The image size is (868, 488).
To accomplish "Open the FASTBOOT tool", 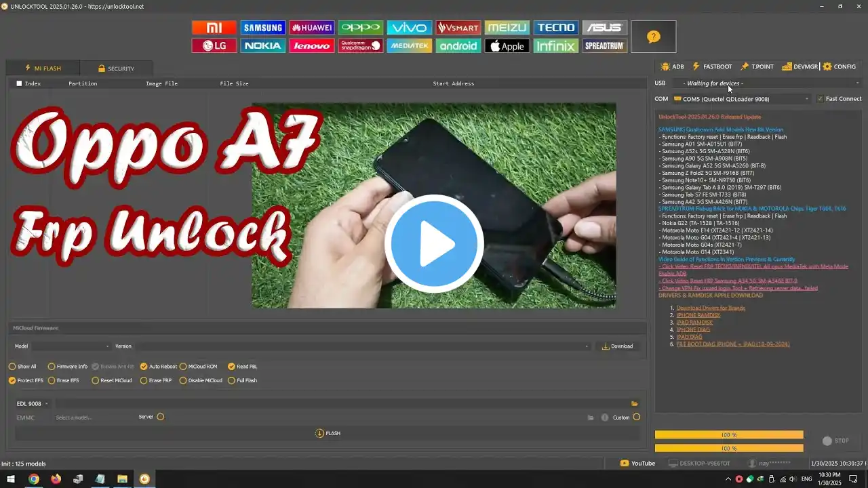I will [712, 67].
